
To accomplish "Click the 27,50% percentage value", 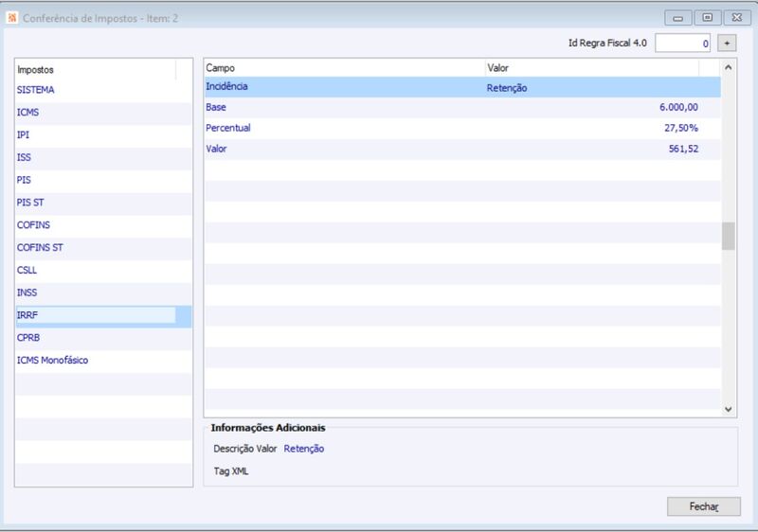I will [681, 128].
